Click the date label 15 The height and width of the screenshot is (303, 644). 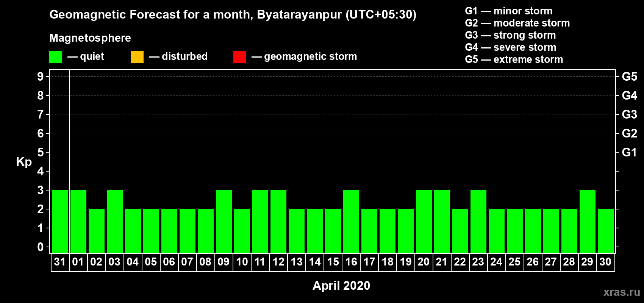[333, 262]
